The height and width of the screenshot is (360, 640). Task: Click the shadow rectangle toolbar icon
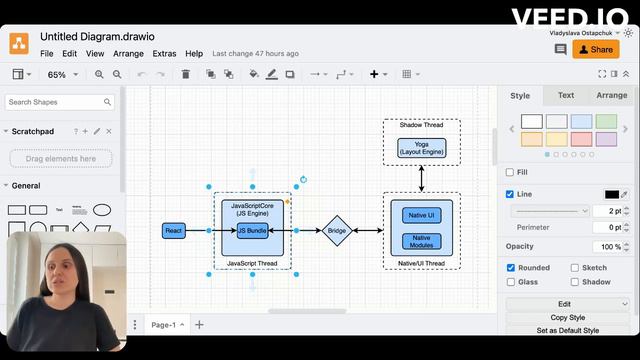290,74
